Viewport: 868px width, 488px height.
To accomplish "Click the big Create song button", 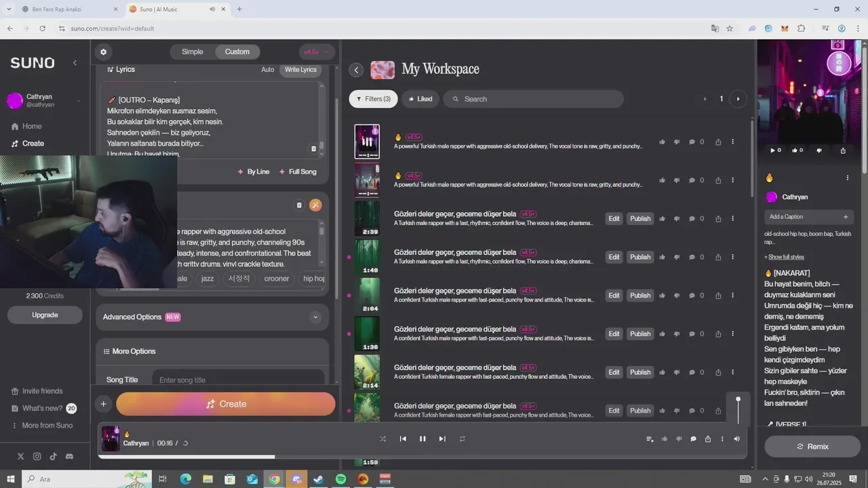I will tap(226, 404).
